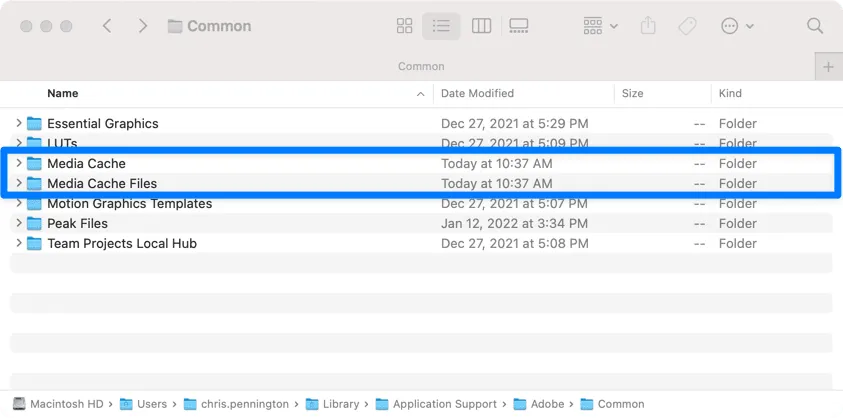Image resolution: width=843 pixels, height=418 pixels.
Task: Select the Essential Graphics row name
Action: 103,124
